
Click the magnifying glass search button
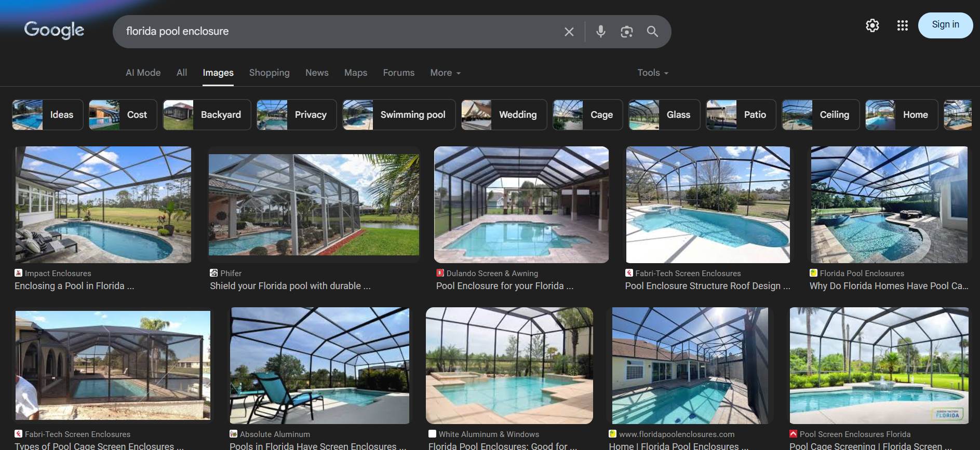click(x=652, y=32)
